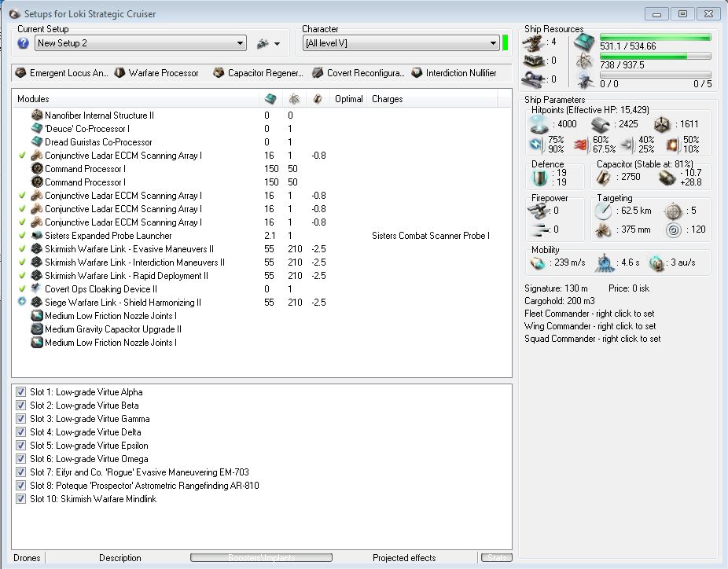This screenshot has width=728, height=569.
Task: Uncheck Slot 7 Eifyr Evasive Maneuvering implant
Action: point(21,472)
